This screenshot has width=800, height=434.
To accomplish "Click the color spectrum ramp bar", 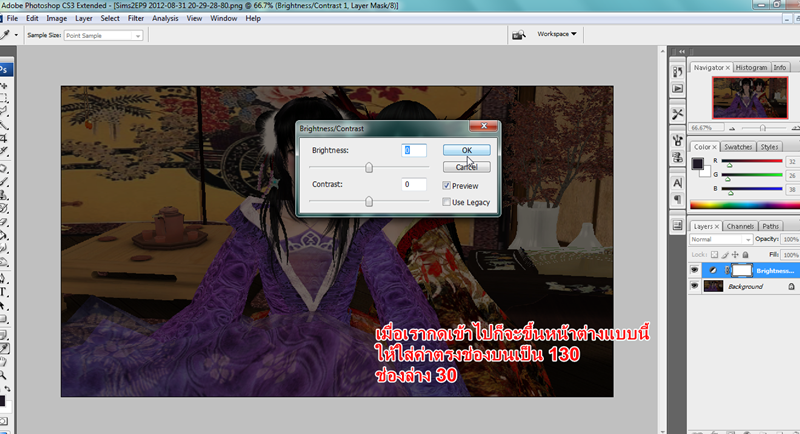I will point(745,205).
